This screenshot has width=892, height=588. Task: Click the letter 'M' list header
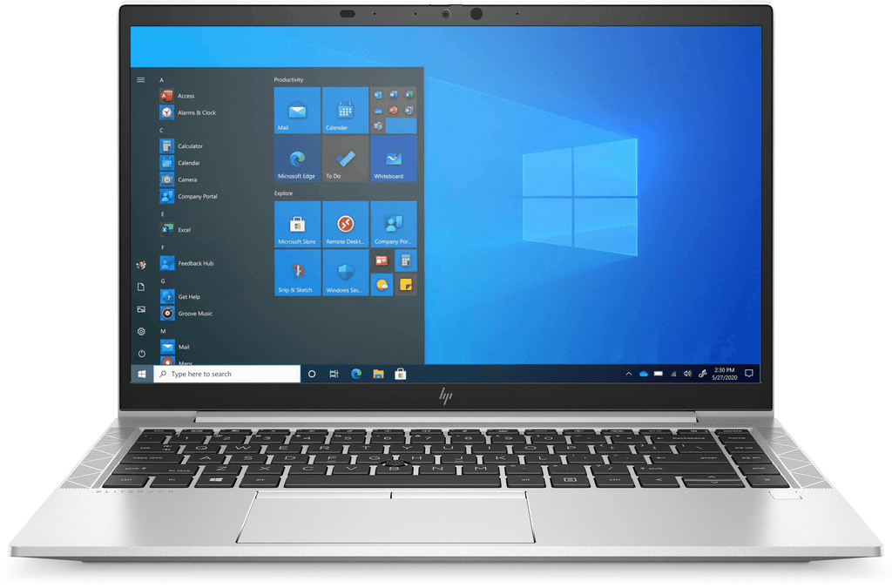click(163, 331)
